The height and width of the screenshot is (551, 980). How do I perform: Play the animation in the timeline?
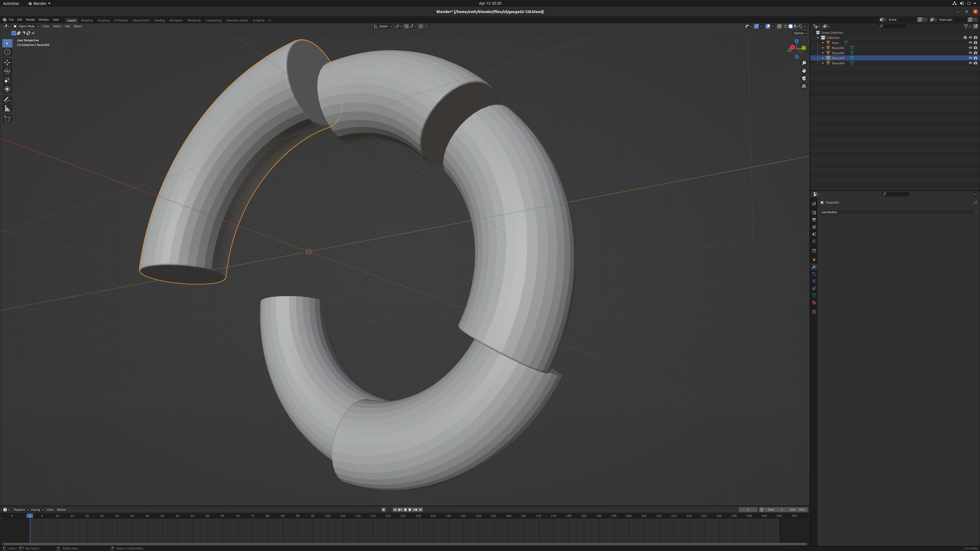410,510
